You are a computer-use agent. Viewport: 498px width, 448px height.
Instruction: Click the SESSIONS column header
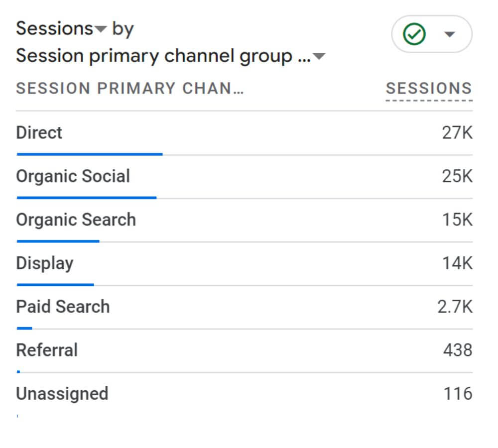[429, 88]
